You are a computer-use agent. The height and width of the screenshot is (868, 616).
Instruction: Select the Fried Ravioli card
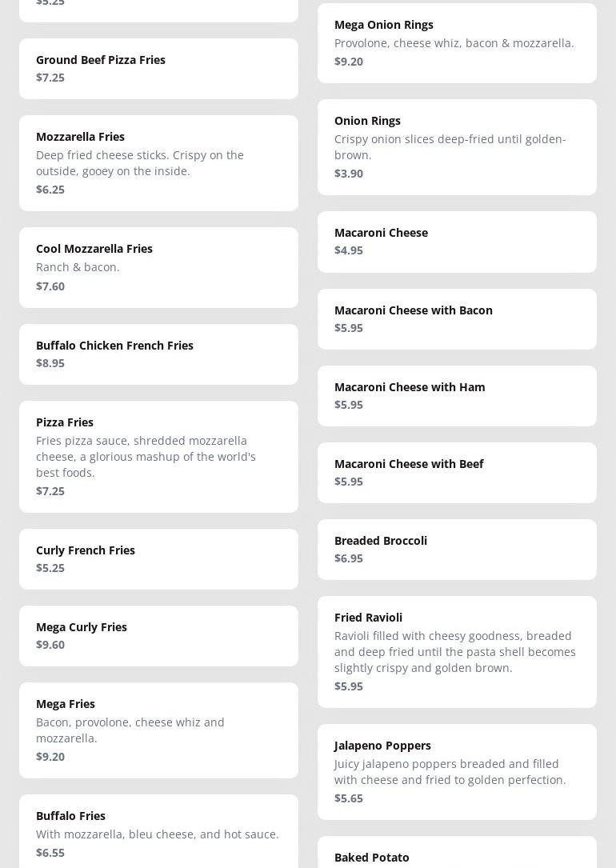pyautogui.click(x=457, y=652)
